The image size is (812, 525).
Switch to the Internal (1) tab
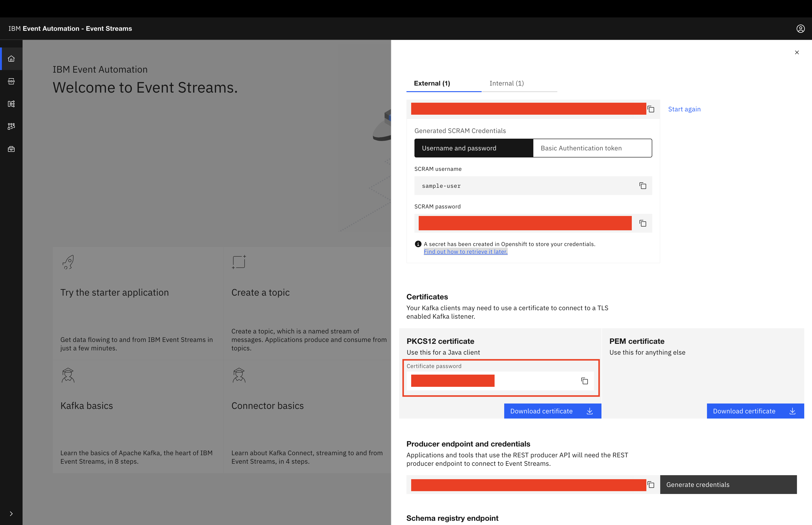point(506,83)
